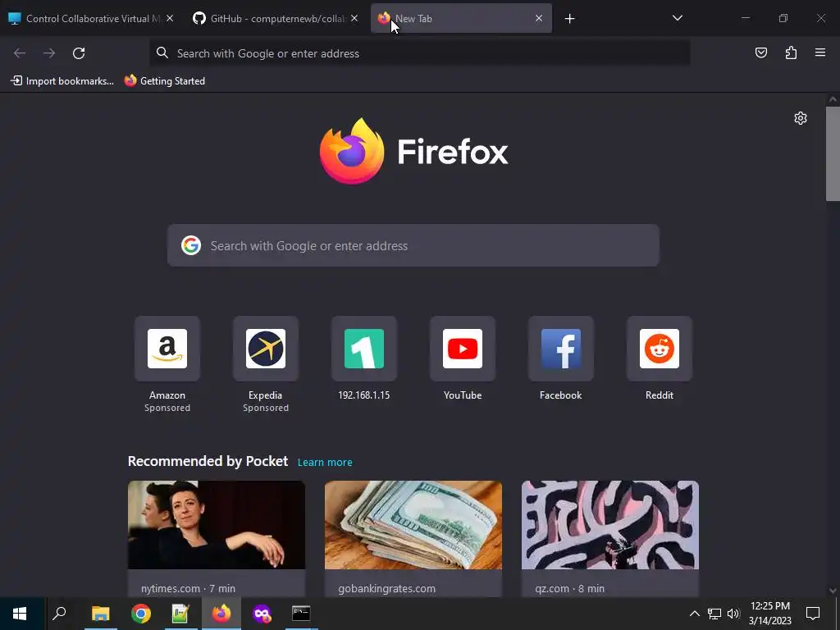Switch to GitHub computernewb tab

276,18
